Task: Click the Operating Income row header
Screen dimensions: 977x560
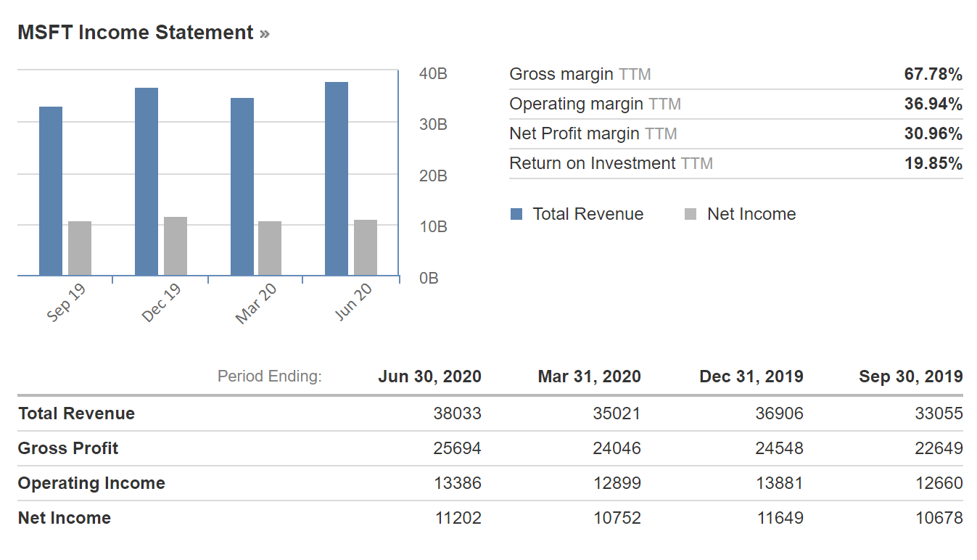Action: click(x=91, y=483)
